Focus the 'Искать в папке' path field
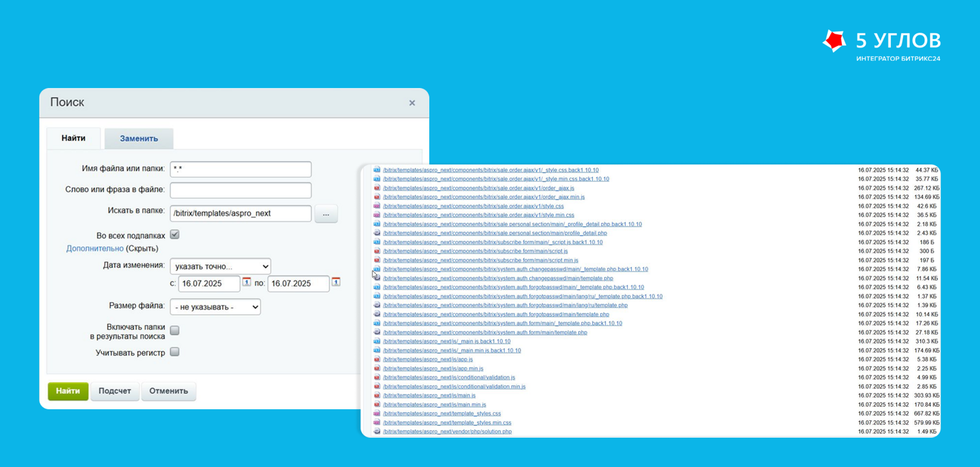The width and height of the screenshot is (980, 467). (241, 213)
